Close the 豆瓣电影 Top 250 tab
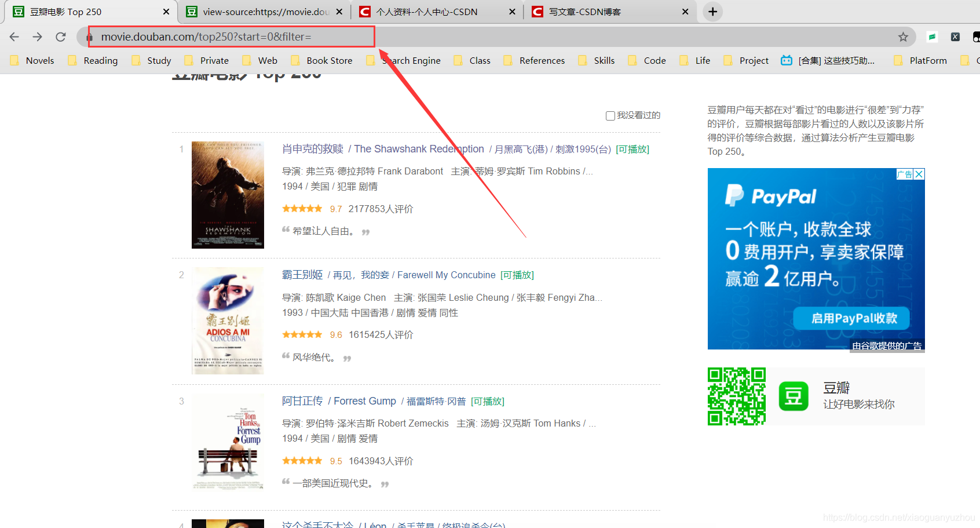Image resolution: width=980 pixels, height=528 pixels. coord(166,12)
